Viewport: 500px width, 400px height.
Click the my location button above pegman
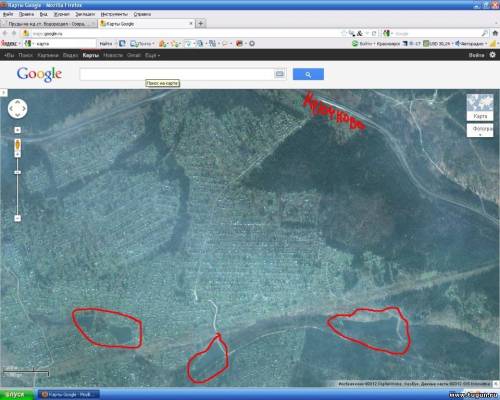(x=18, y=130)
